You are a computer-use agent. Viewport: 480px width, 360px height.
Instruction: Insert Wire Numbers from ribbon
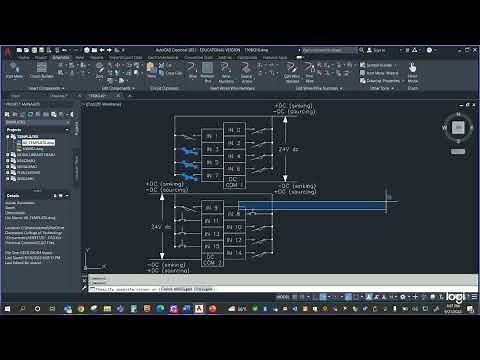click(226, 72)
